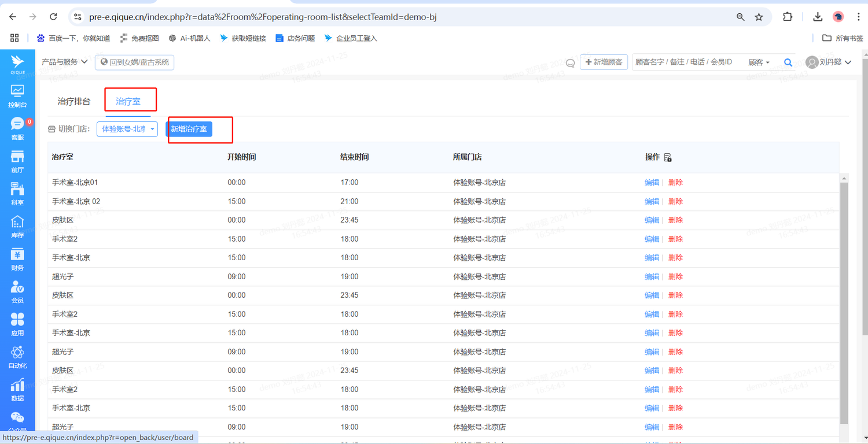The width and height of the screenshot is (868, 444).
Task: Click 删除 for the first 皮肤区 row
Action: coord(675,220)
